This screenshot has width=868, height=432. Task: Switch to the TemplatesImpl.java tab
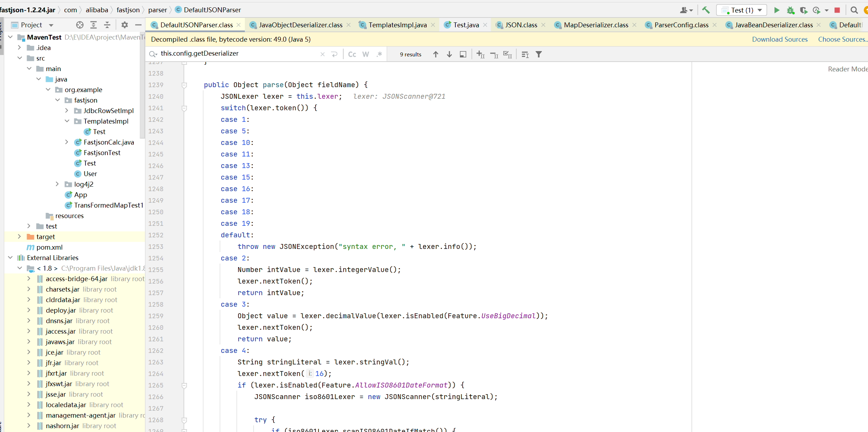pyautogui.click(x=397, y=25)
